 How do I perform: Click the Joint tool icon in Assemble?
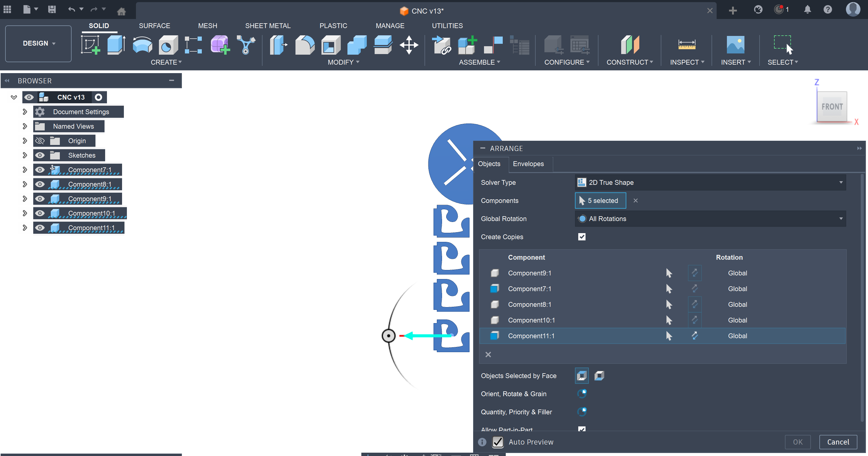493,45
